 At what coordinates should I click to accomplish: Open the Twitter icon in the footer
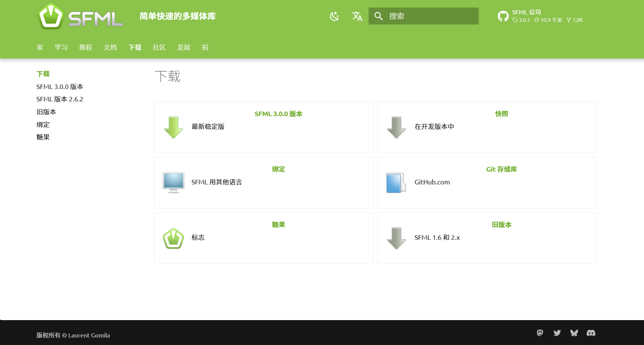[x=557, y=333]
